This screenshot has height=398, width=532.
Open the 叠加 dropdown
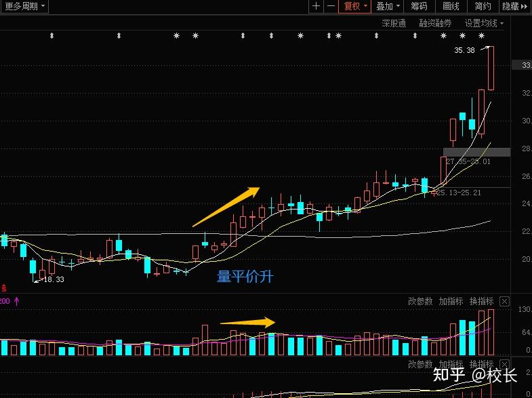click(x=388, y=7)
